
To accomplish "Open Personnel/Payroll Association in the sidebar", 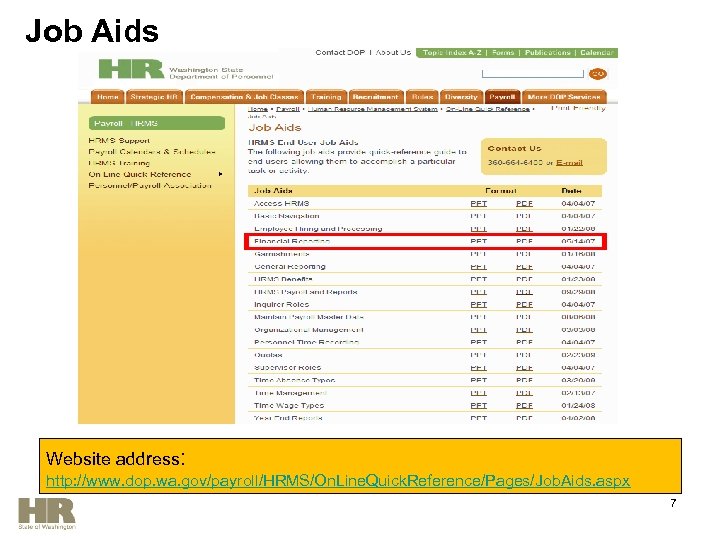I will click(x=150, y=186).
